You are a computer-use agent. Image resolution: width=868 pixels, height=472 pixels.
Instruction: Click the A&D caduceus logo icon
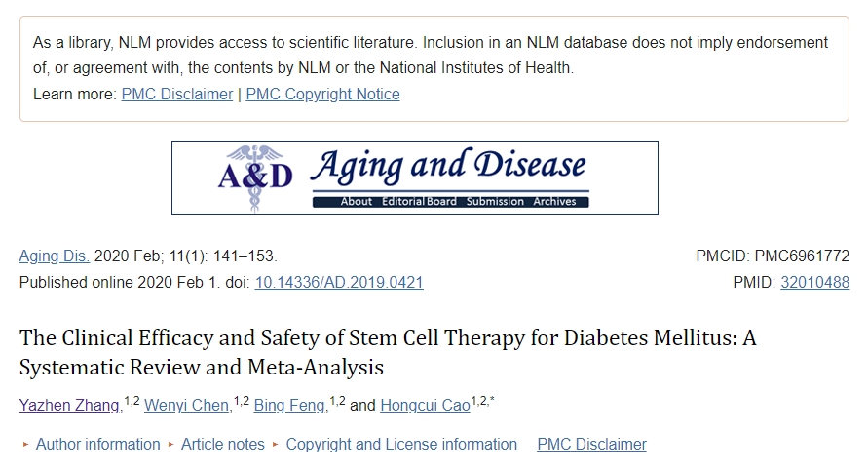[254, 177]
